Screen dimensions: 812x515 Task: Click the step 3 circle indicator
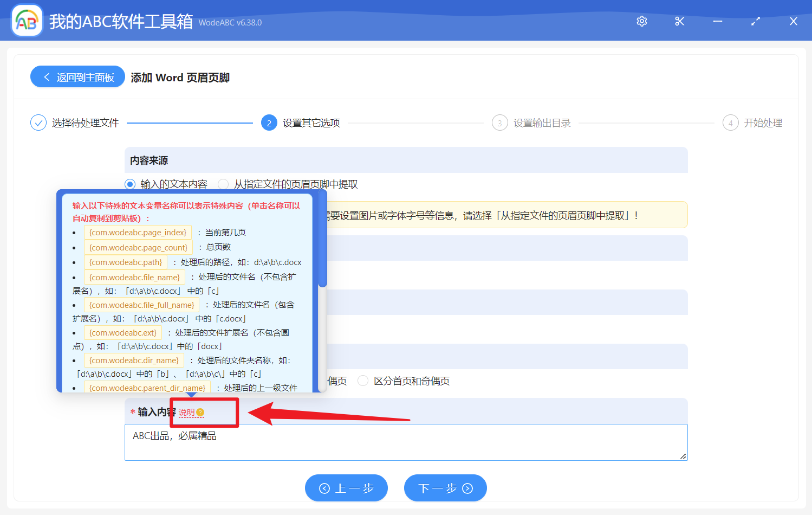499,123
